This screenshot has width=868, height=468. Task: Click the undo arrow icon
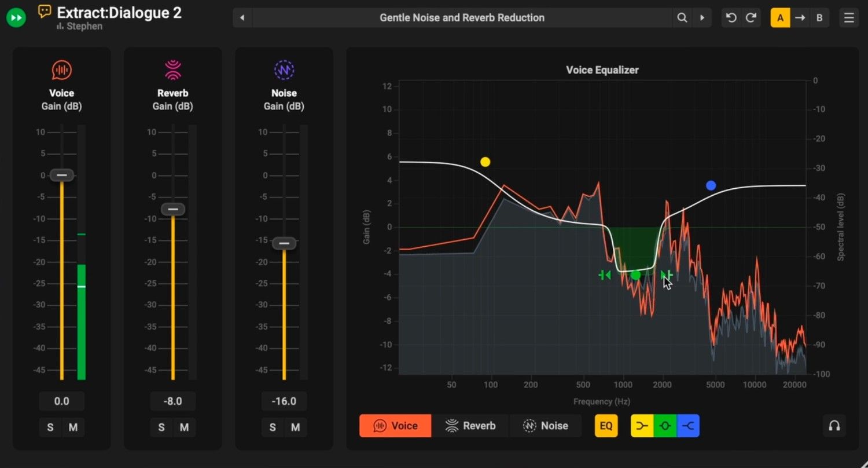(731, 18)
